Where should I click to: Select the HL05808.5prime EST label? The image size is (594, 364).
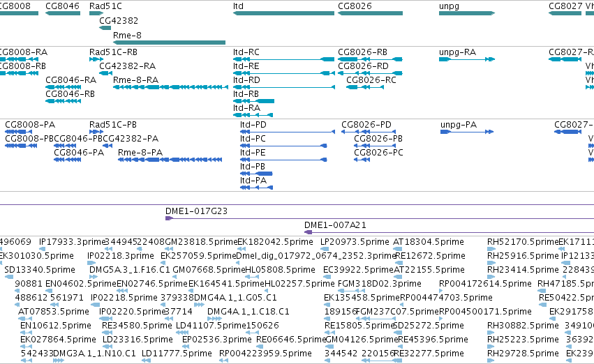[280, 270]
